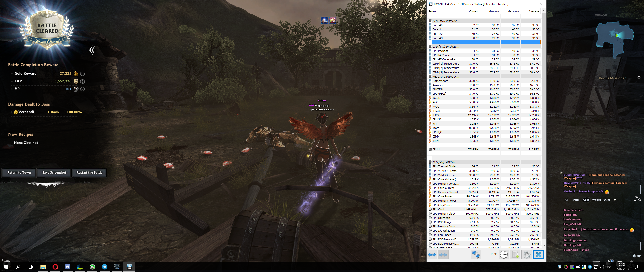Open emoticon picker in chat
This screenshot has height=272, width=644.
pos(634,256)
